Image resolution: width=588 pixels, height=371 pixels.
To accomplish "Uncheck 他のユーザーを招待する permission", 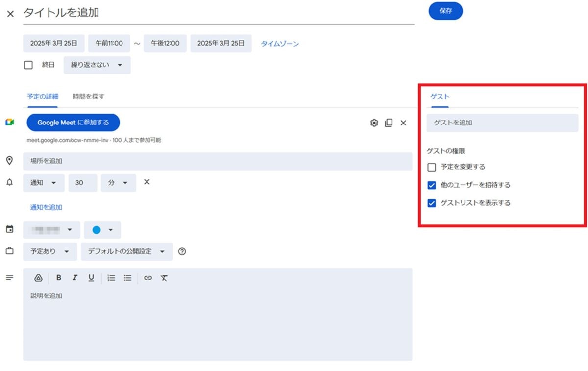I will point(432,185).
